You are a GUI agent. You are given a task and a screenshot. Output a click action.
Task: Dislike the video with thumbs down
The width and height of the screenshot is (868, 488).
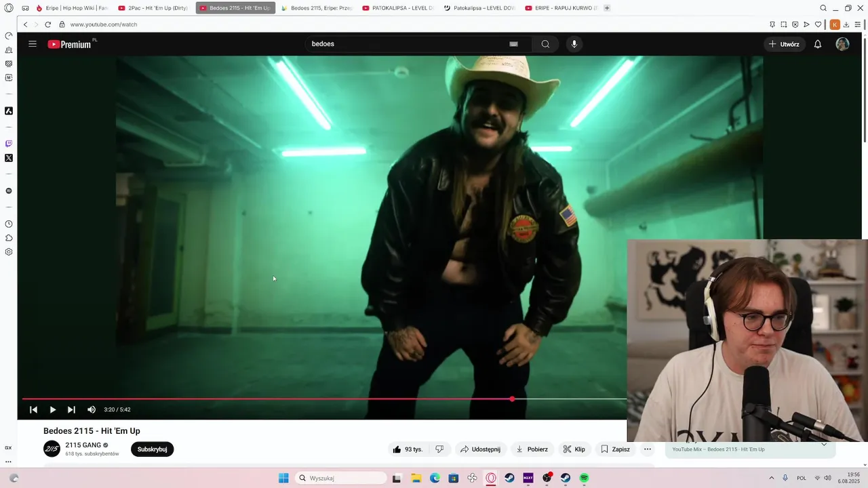pyautogui.click(x=439, y=449)
